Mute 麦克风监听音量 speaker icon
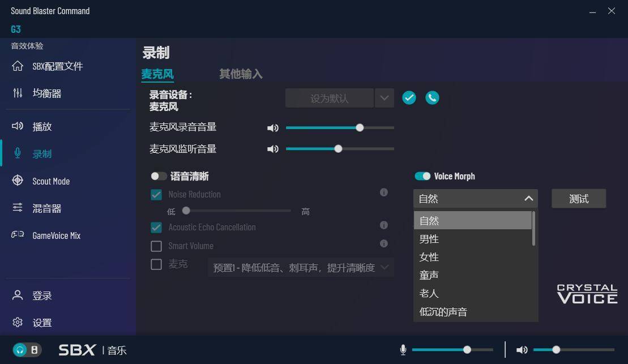Viewport: 628px width, 364px height. click(273, 149)
